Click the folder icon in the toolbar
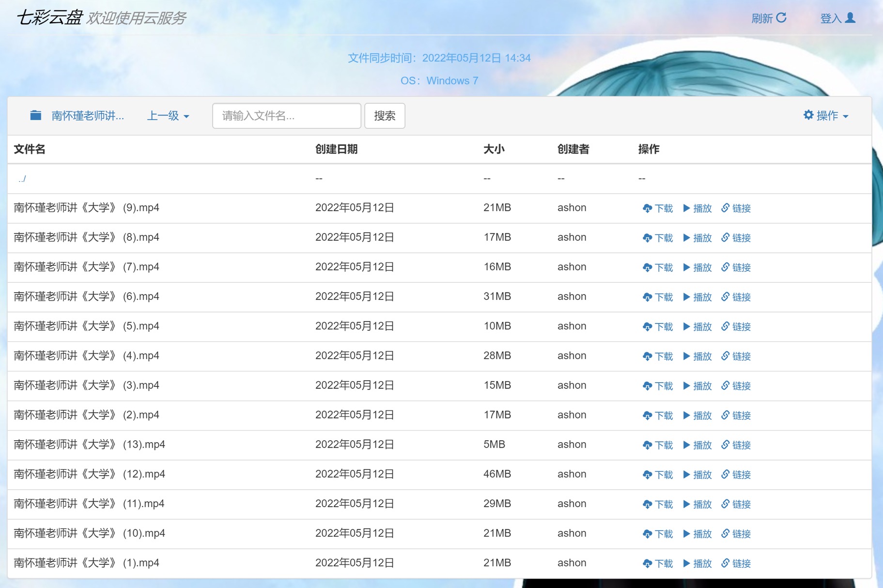883x588 pixels. click(36, 115)
